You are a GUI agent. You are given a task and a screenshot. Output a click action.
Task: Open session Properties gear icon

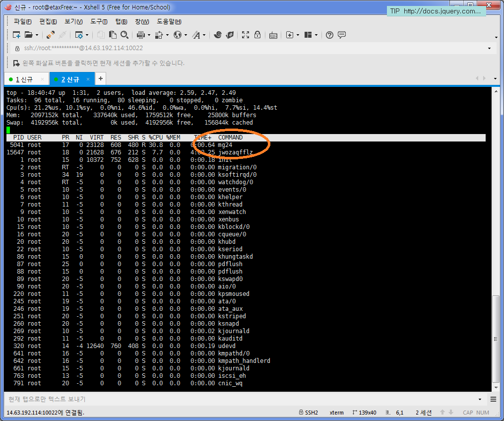pyautogui.click(x=79, y=35)
